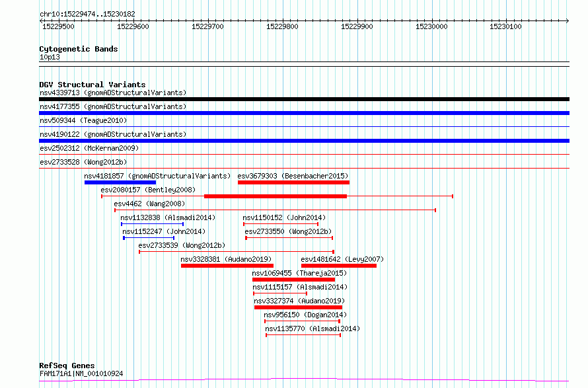Viewport: 588px width, 388px height.
Task: Click ruler position 15229600
Action: click(x=133, y=26)
